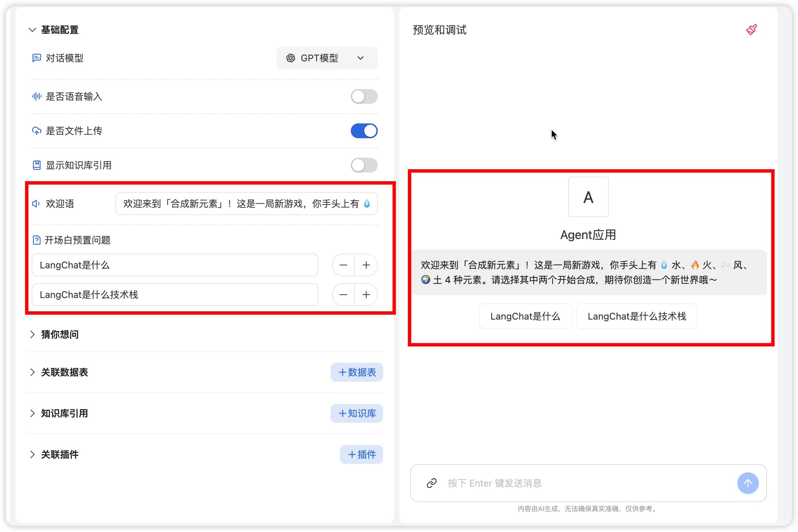Open the GPT model dropdown
The width and height of the screenshot is (798, 532).
click(x=326, y=58)
